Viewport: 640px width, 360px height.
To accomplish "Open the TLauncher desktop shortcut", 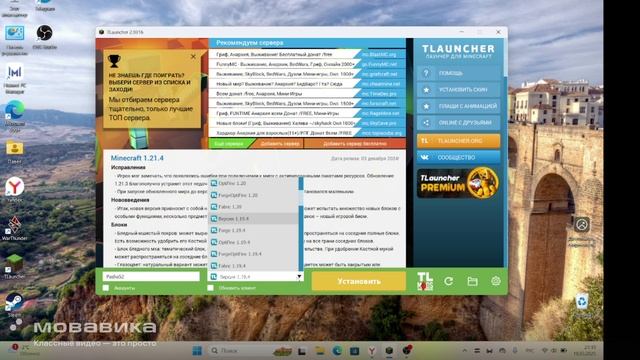I will (x=15, y=267).
